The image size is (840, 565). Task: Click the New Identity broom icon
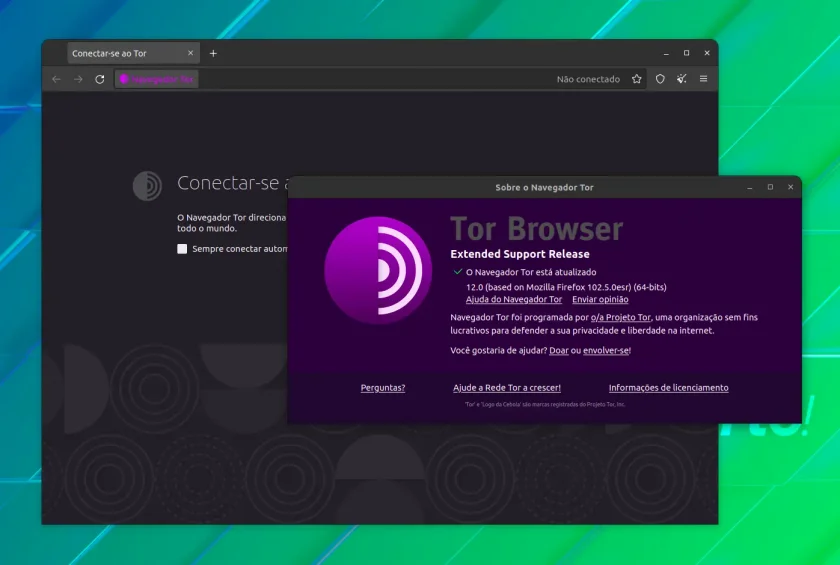[x=681, y=79]
